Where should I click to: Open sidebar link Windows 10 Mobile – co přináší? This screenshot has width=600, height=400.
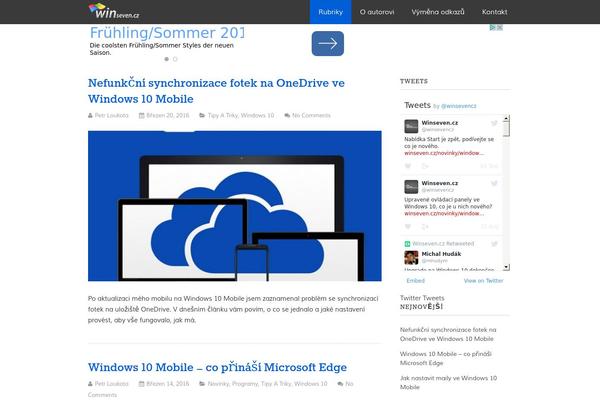446,358
